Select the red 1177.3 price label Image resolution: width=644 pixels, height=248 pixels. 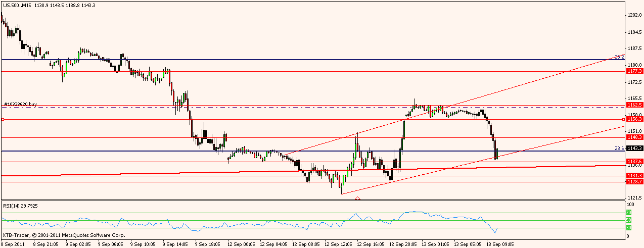tap(634, 71)
